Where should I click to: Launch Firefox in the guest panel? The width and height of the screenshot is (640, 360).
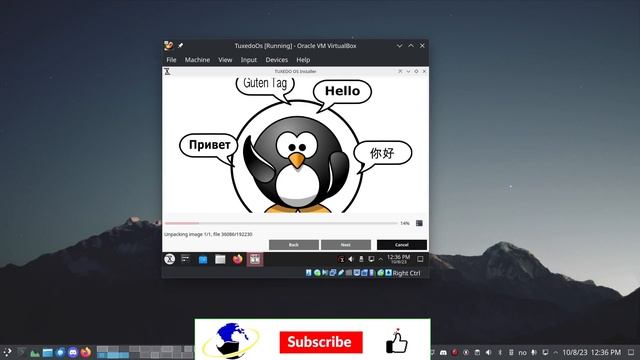click(237, 259)
